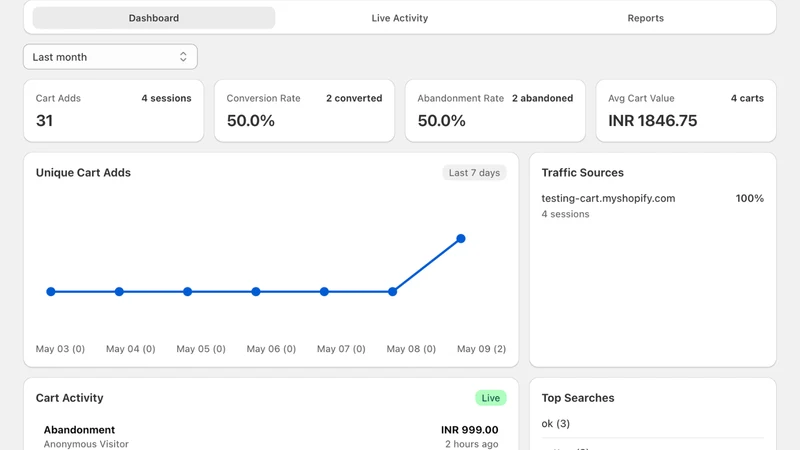Click the Cart Activity heading
800x450 pixels.
pos(69,398)
